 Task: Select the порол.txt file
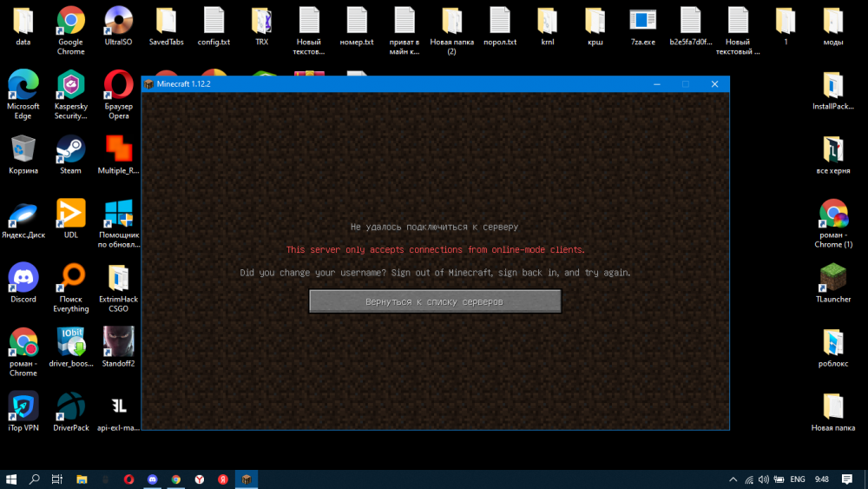point(500,26)
